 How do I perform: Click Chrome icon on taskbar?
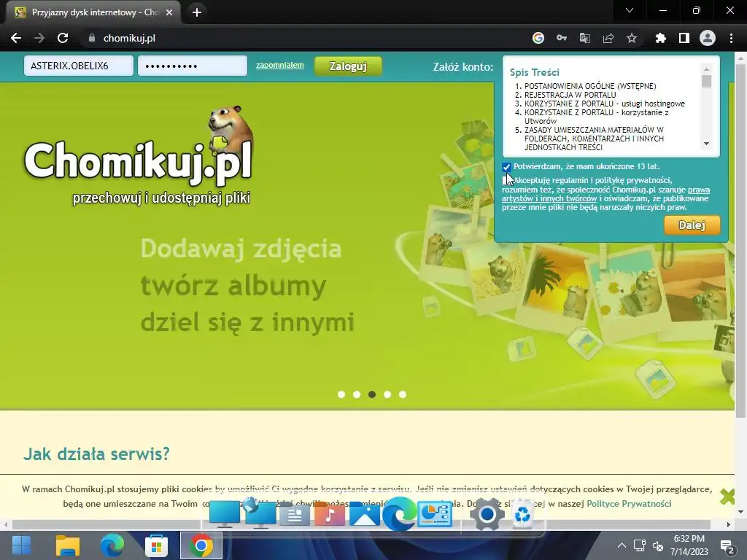coord(201,545)
